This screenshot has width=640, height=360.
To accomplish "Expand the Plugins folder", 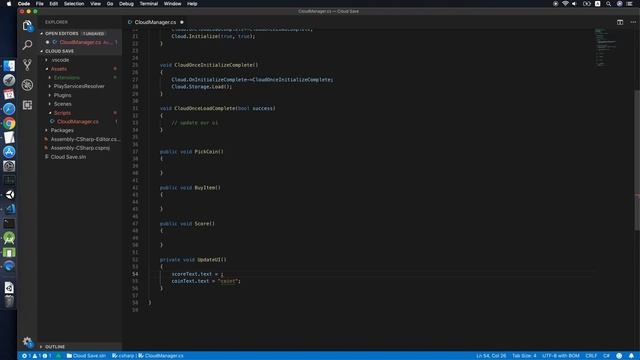I will [x=62, y=95].
